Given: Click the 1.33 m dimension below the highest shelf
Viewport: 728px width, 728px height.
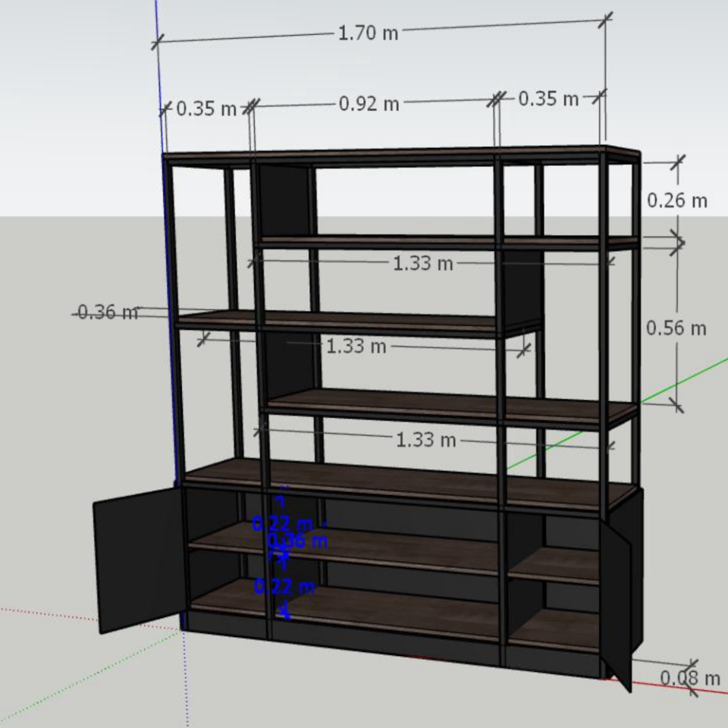Looking at the screenshot, I should coord(422,263).
